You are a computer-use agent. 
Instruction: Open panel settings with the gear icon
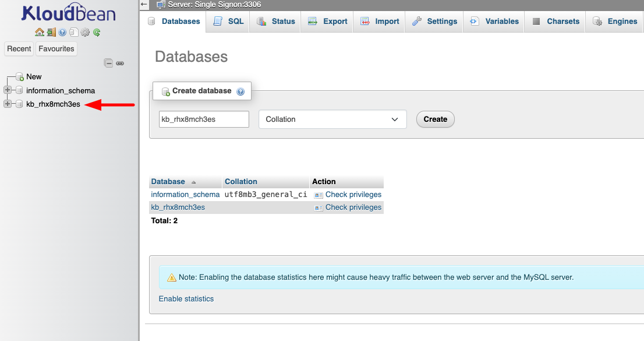pyautogui.click(x=85, y=32)
